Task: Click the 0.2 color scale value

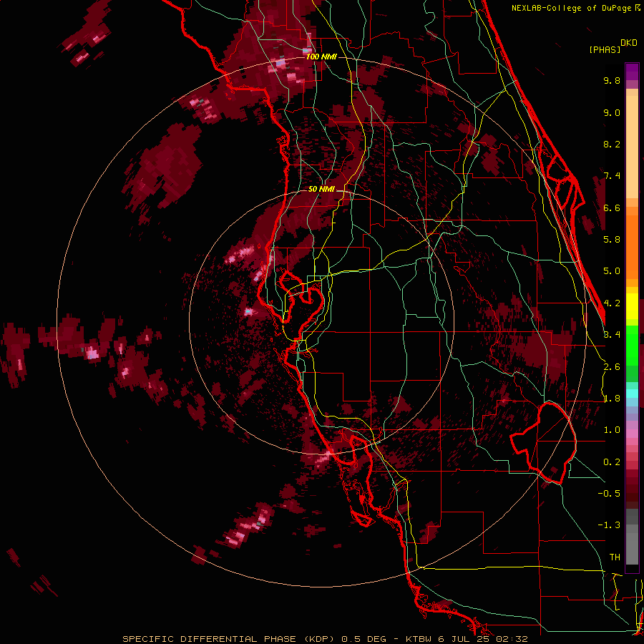Action: (612, 462)
